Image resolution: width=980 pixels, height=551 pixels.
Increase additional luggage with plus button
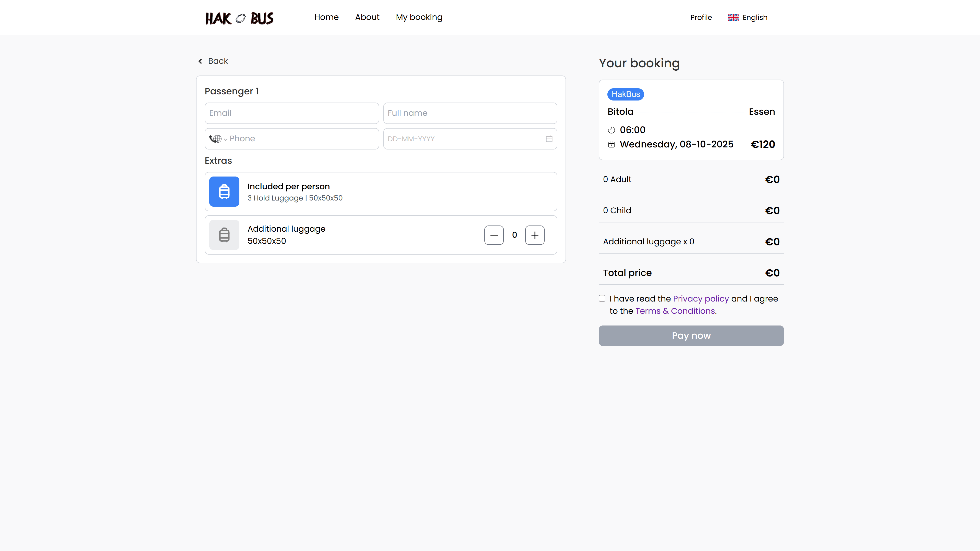click(x=534, y=235)
